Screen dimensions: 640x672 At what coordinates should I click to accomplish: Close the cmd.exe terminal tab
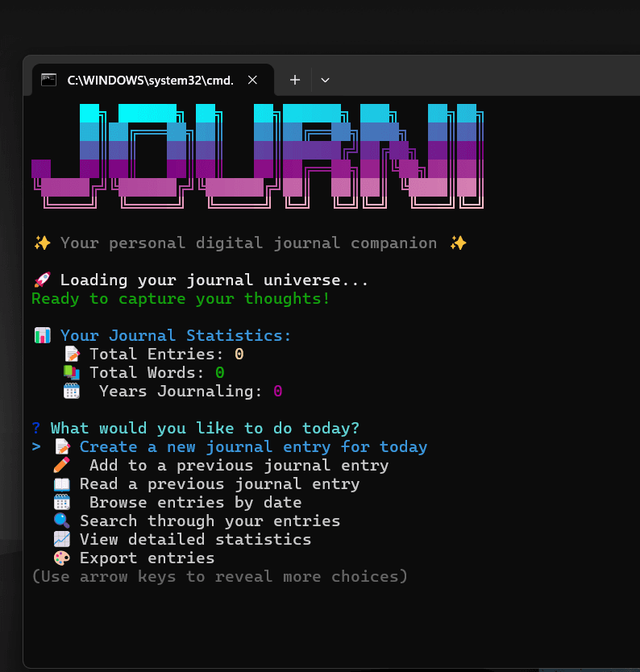tap(252, 80)
